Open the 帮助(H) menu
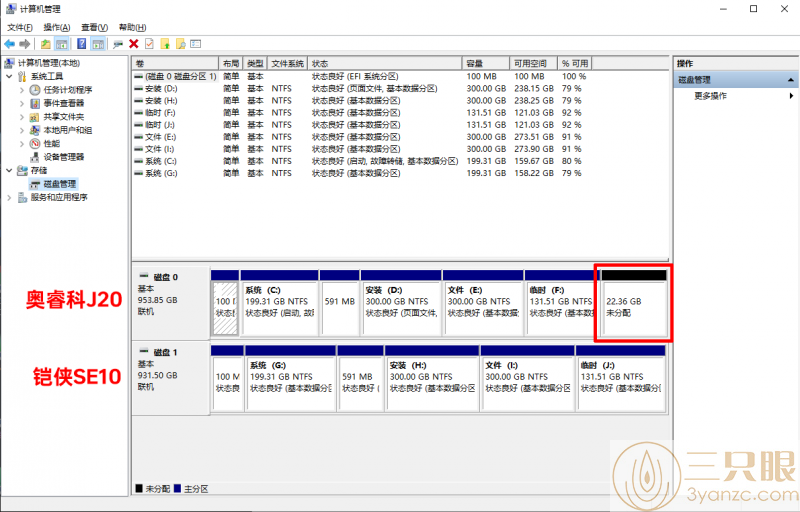Screen dimensions: 800x512 pyautogui.click(x=132, y=28)
